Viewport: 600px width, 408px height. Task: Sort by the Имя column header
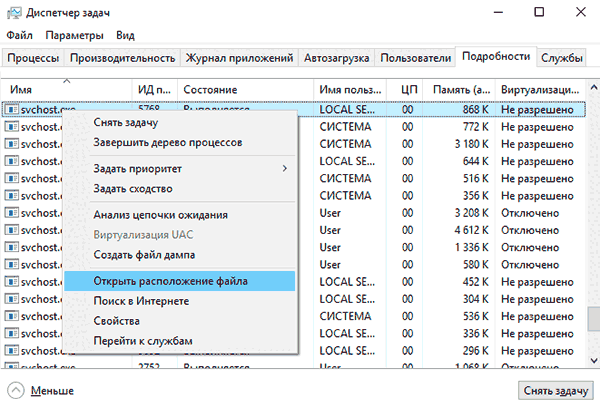[x=67, y=90]
